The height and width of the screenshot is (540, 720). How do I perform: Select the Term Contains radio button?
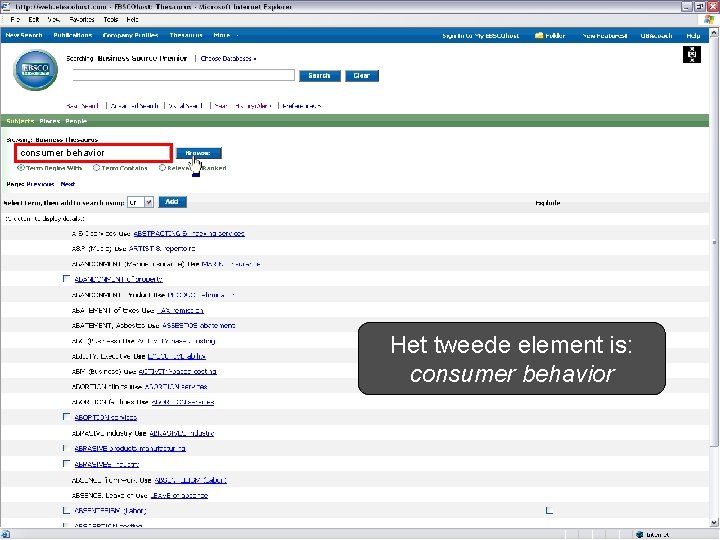pyautogui.click(x=96, y=168)
